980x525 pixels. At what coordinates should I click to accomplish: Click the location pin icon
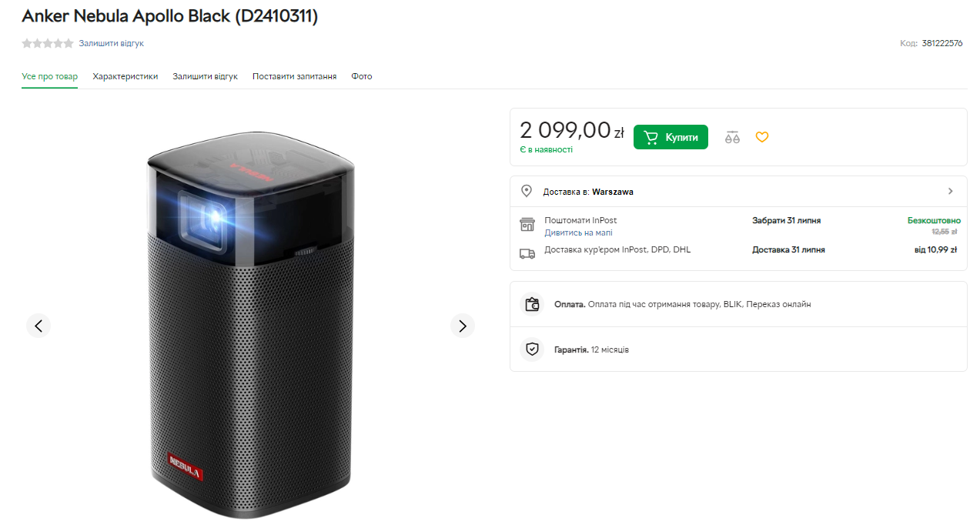coord(527,191)
